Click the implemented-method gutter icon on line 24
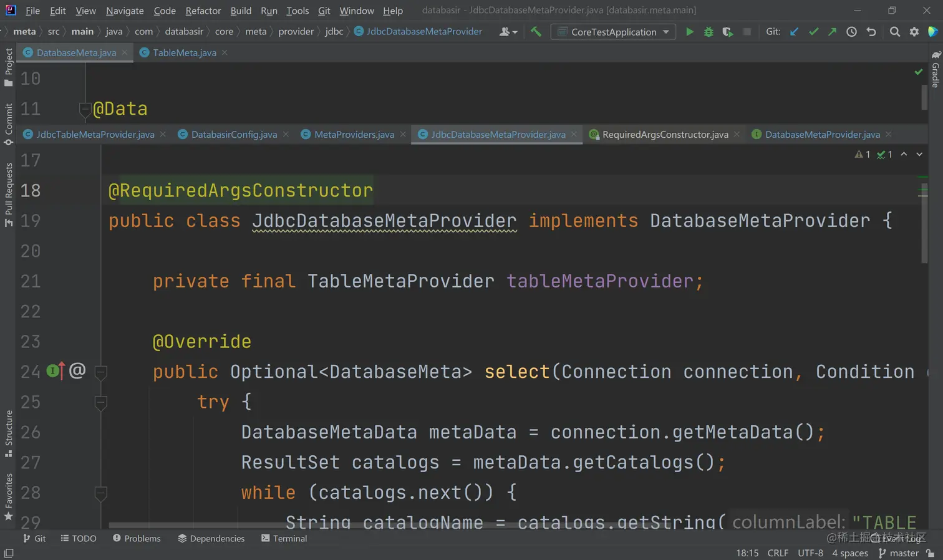 click(56, 372)
